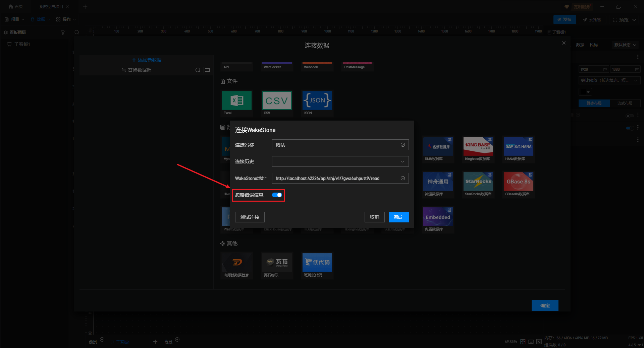
Task: Click the WakeStone地址 URL input field
Action: coord(335,178)
